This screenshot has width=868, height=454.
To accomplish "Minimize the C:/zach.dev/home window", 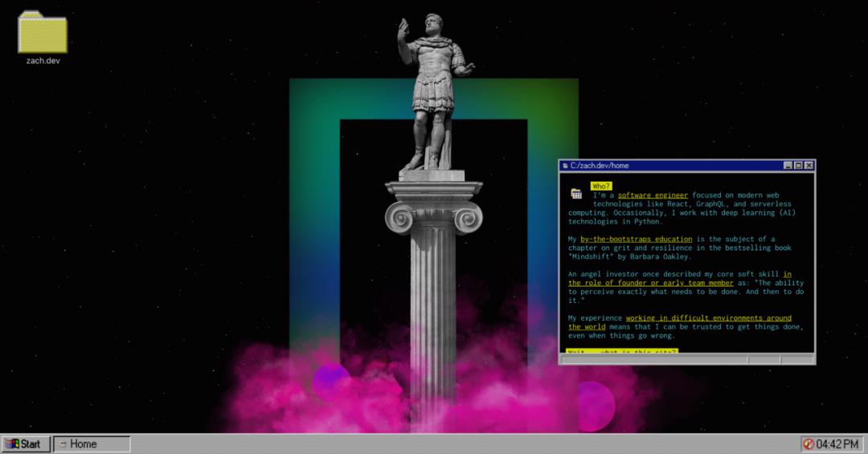I will [x=788, y=166].
